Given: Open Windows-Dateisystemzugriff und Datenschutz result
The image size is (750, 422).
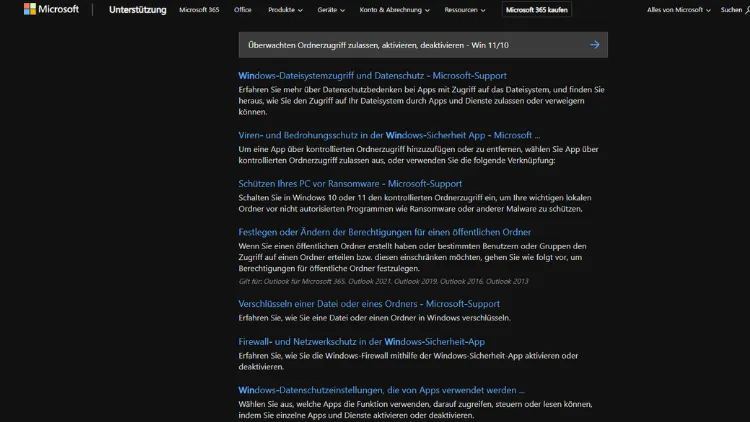Looking at the screenshot, I should pos(373,76).
